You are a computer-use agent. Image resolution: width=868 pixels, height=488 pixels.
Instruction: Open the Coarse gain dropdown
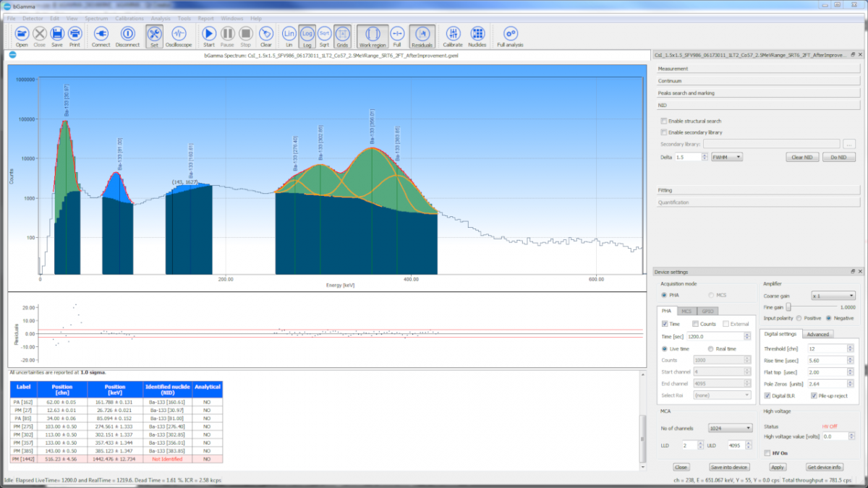(832, 295)
